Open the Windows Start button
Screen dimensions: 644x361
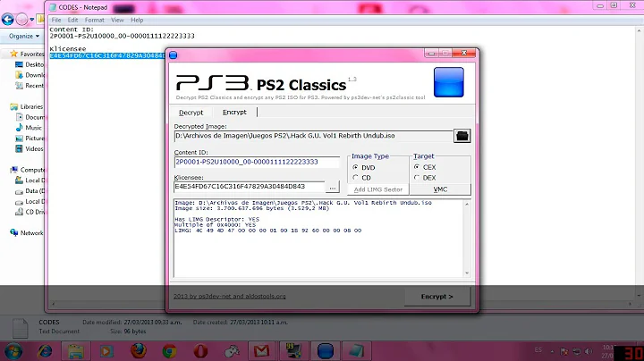13,351
